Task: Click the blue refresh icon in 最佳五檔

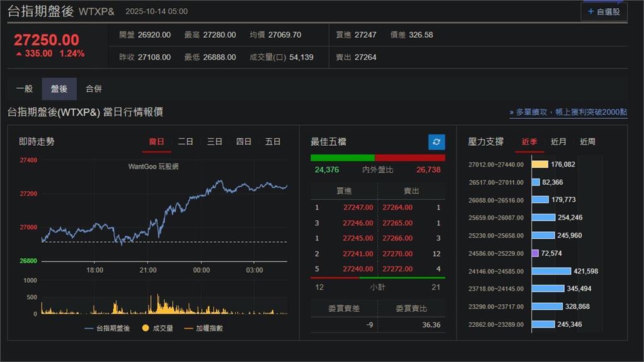Action: 436,142
